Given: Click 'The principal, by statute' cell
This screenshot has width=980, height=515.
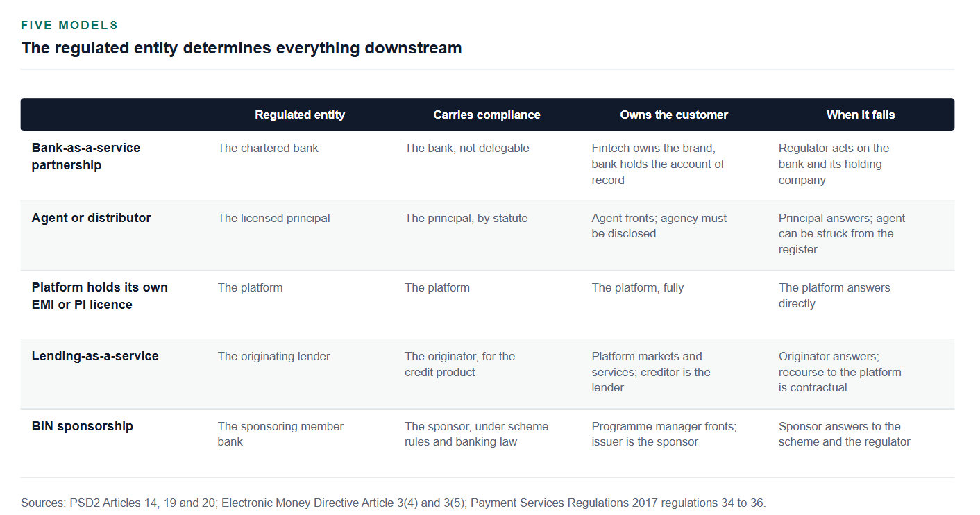Looking at the screenshot, I should point(466,218).
